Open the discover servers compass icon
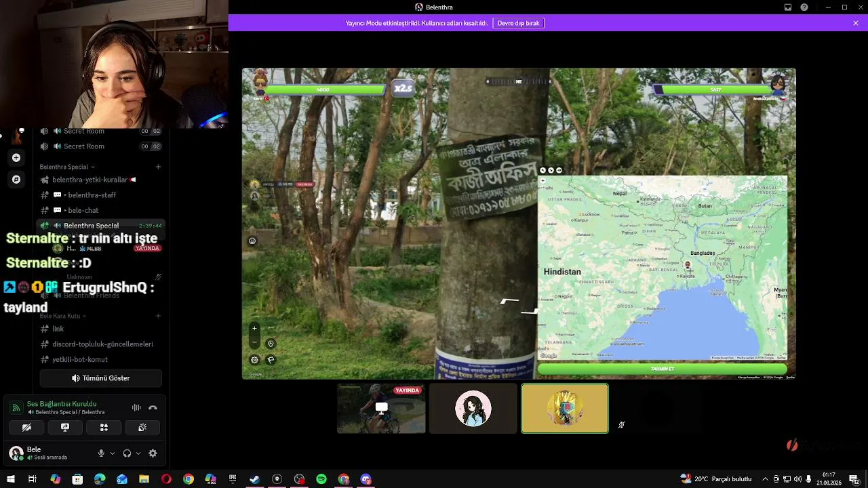 [x=16, y=180]
